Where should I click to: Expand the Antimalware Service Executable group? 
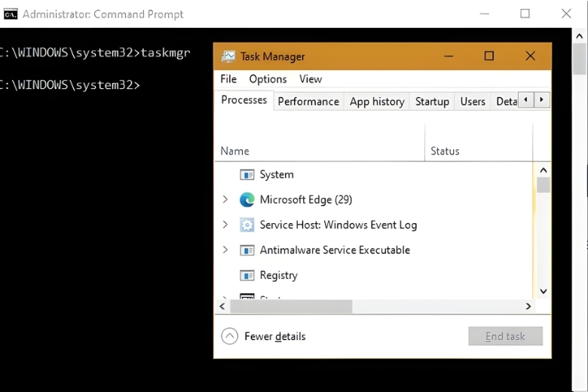pyautogui.click(x=225, y=250)
